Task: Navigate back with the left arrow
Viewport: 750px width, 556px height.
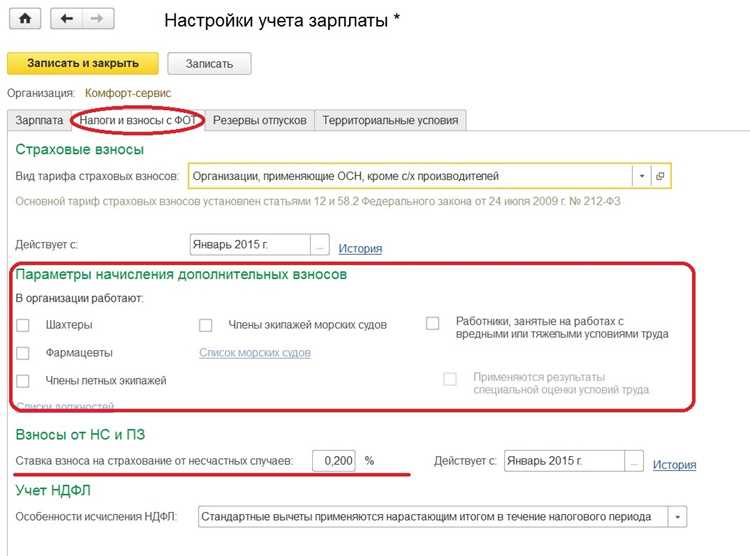Action: coord(66,19)
